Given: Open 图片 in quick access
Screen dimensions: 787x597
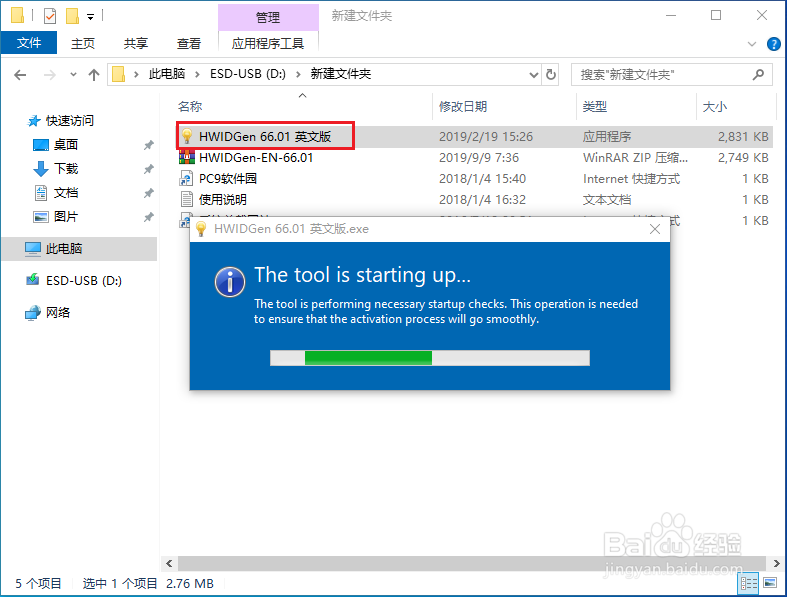Looking at the screenshot, I should click(x=66, y=217).
